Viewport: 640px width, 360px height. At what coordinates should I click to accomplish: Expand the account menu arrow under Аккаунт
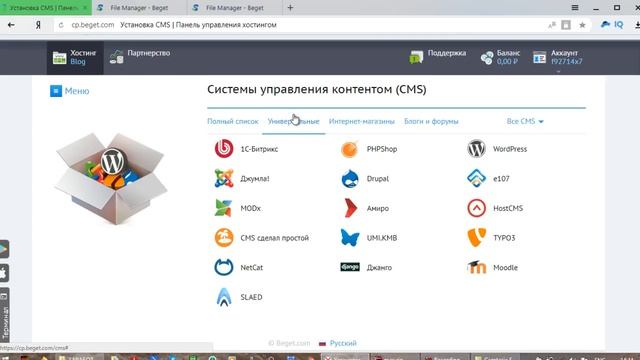(558, 71)
